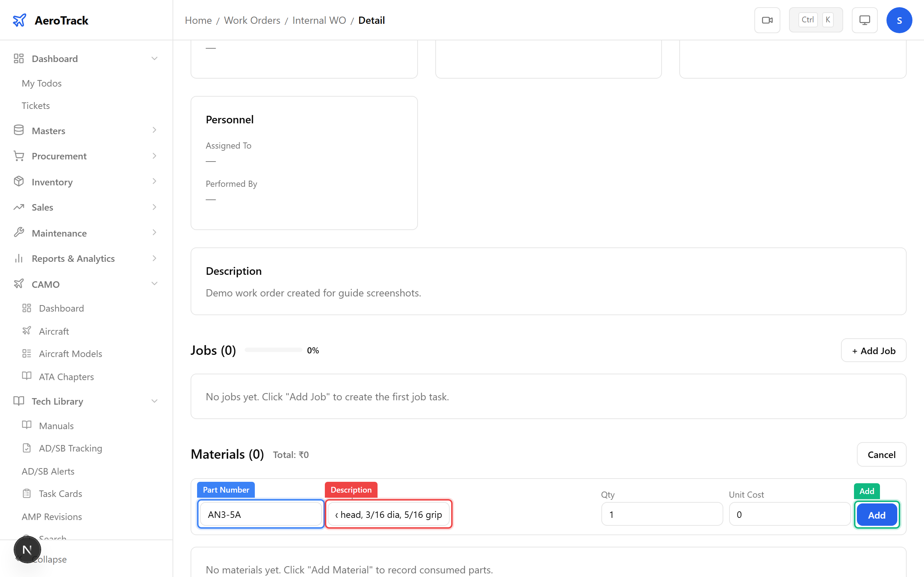924x577 pixels.
Task: Collapse the Dashboard section chevron
Action: coord(154,58)
